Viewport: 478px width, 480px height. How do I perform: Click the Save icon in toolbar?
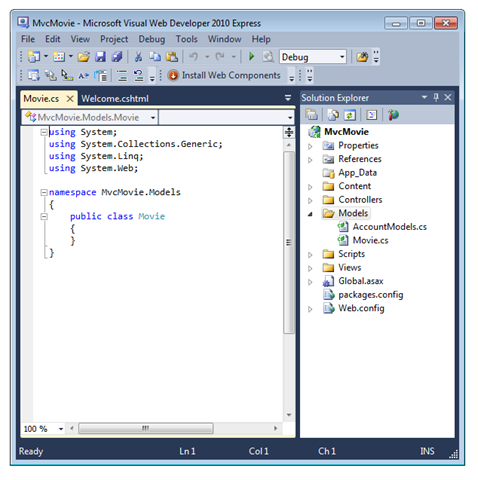tap(100, 57)
